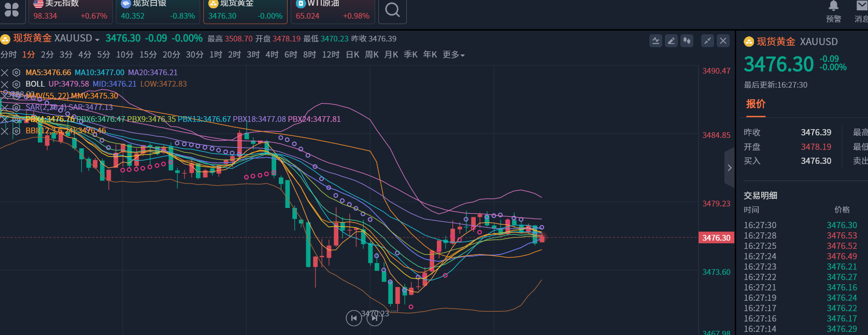Image resolution: width=868 pixels, height=335 pixels.
Task: Expand the 现货黄金 XAUUSD symbol dropdown
Action: (x=97, y=39)
